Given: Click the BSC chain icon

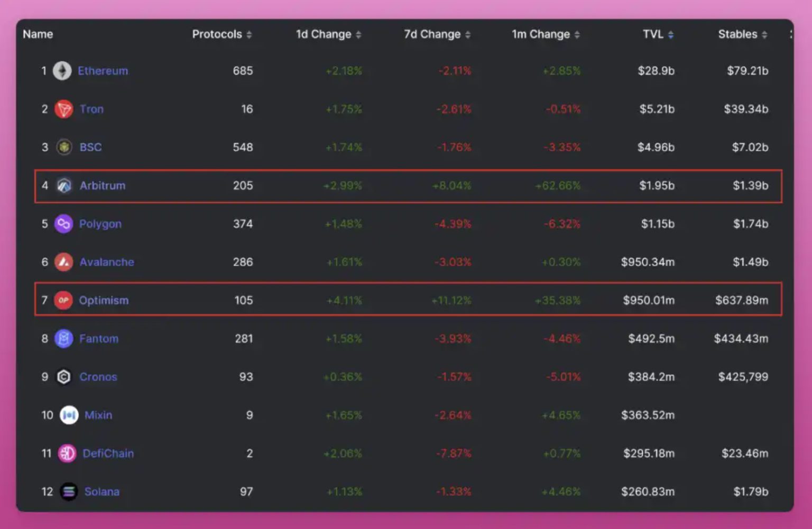Looking at the screenshot, I should tap(63, 147).
